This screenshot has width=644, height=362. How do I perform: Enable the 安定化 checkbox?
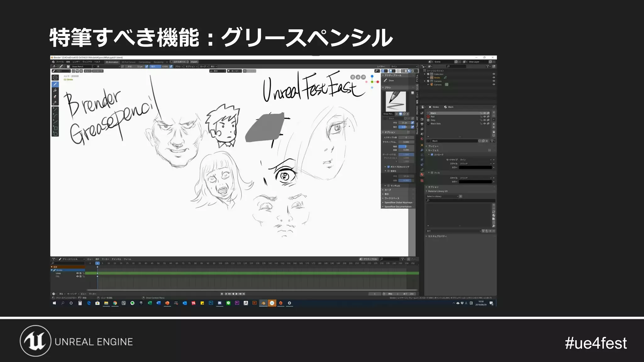click(x=389, y=171)
